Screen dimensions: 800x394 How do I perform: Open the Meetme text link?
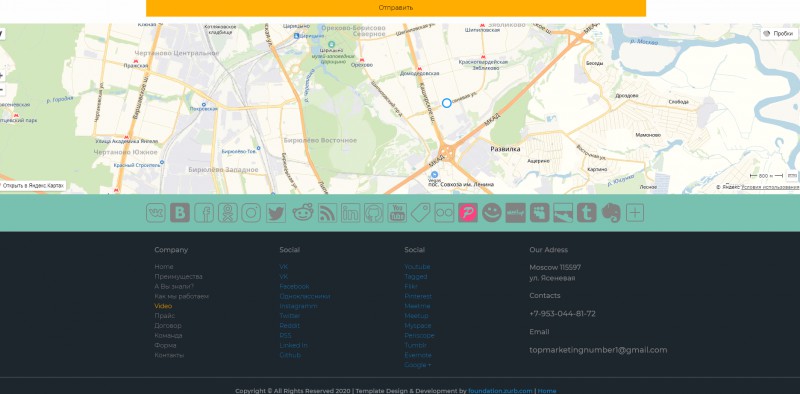pos(417,306)
